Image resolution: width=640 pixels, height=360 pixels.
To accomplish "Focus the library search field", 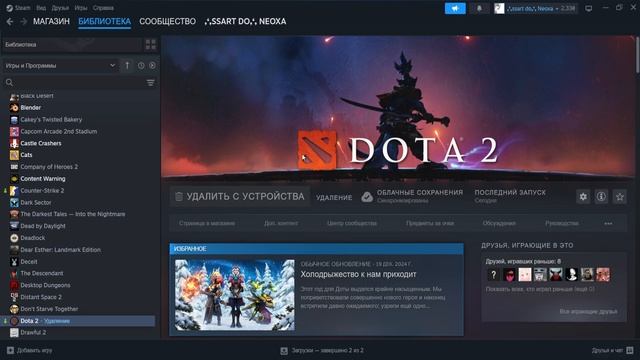I will [x=80, y=83].
